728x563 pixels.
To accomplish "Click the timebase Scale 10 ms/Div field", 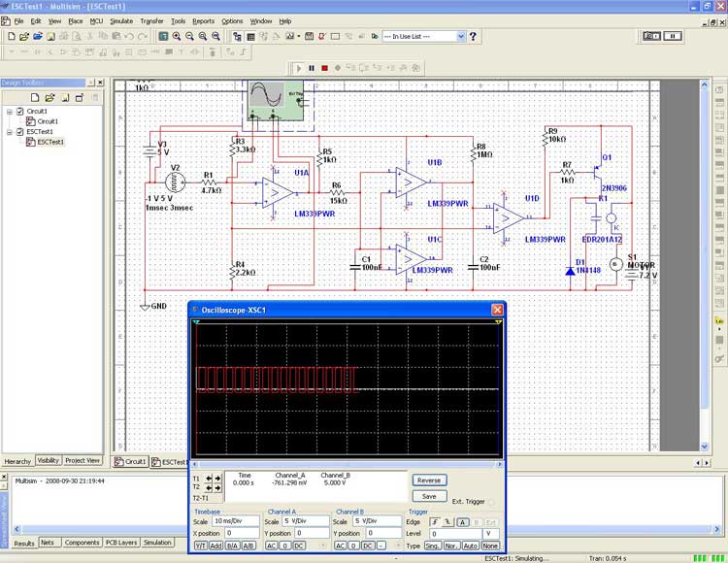I will 236,521.
